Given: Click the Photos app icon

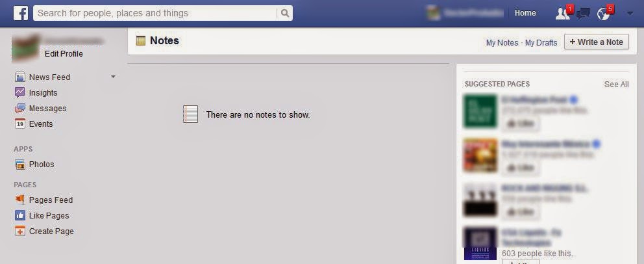Looking at the screenshot, I should [19, 164].
